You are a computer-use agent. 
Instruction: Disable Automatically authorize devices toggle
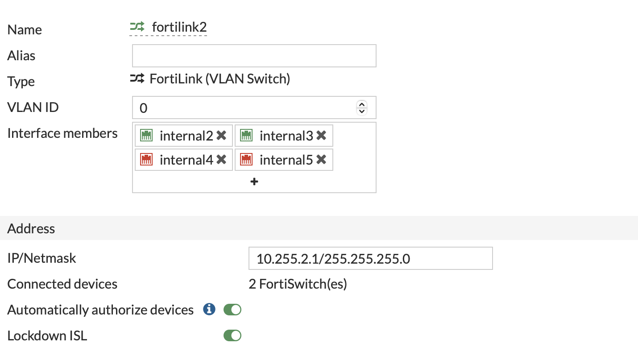point(232,309)
